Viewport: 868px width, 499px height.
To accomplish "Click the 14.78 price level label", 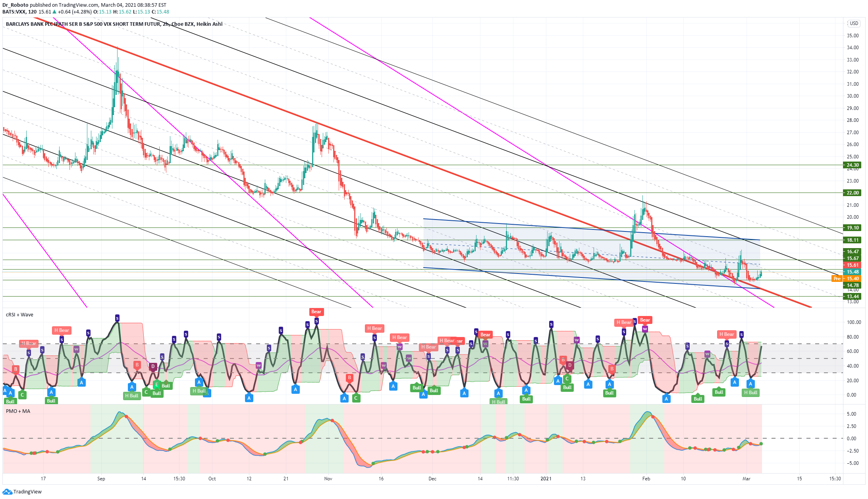I will [x=852, y=285].
